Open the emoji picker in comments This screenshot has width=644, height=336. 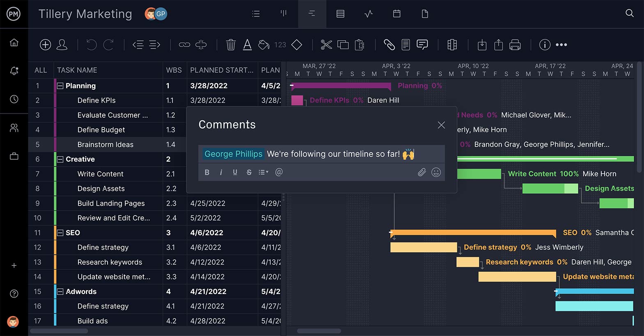coord(436,172)
